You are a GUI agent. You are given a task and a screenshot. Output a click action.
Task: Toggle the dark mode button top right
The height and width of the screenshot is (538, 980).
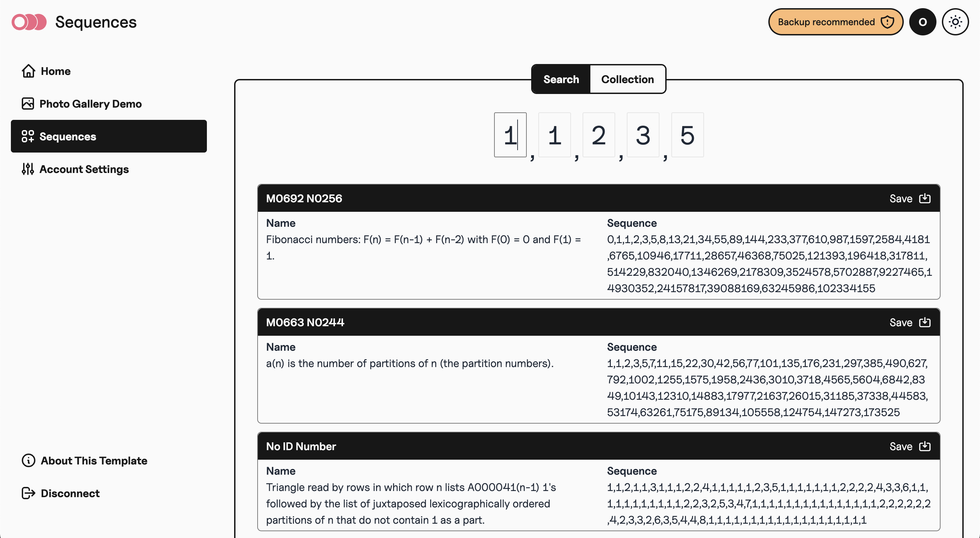(955, 21)
